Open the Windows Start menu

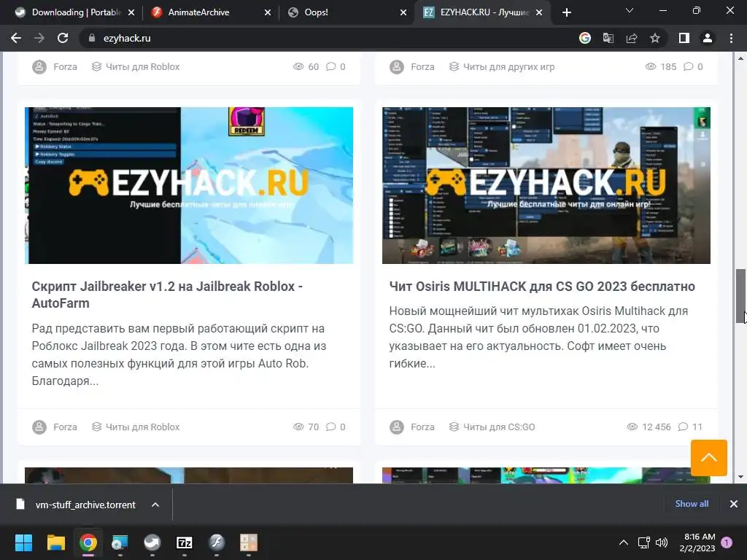[23, 542]
